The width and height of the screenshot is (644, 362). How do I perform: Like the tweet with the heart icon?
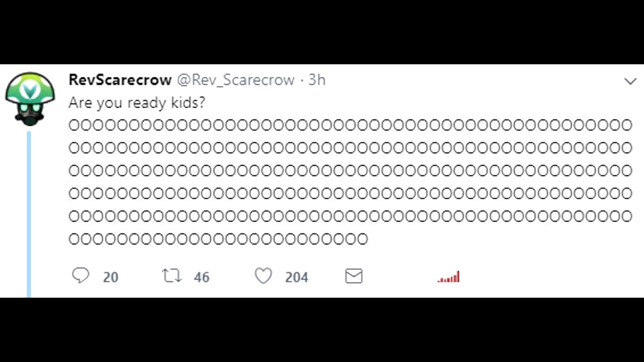click(x=263, y=276)
